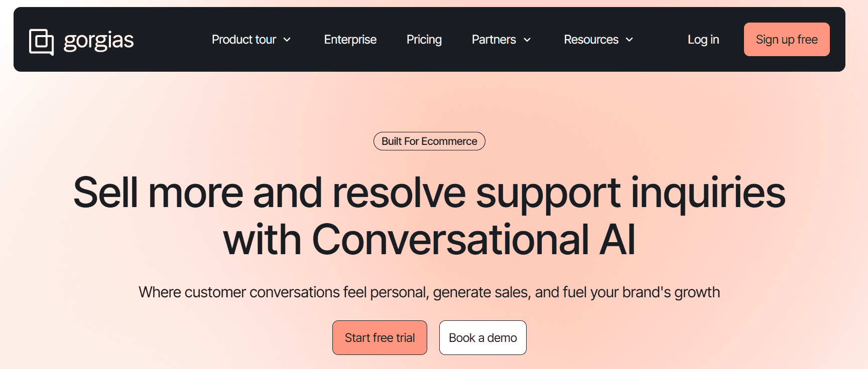Expand the Product tour chevron arrow
This screenshot has width=868, height=369.
click(287, 40)
